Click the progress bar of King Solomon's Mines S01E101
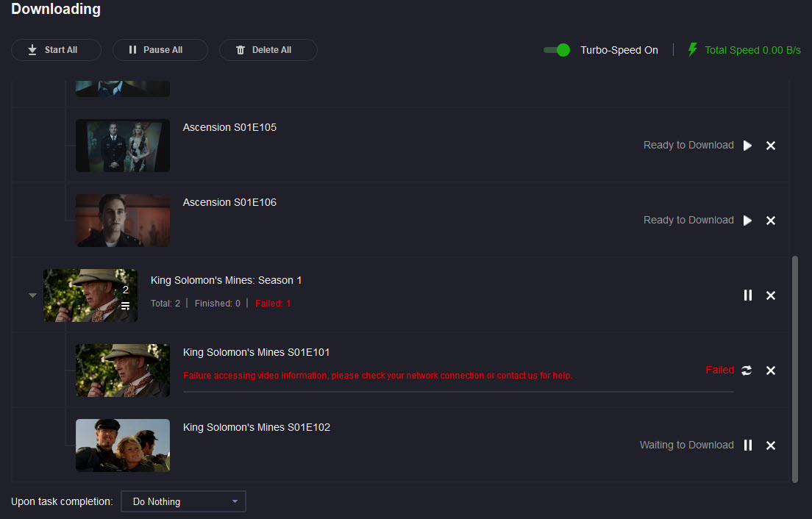The image size is (812, 519). [458, 392]
